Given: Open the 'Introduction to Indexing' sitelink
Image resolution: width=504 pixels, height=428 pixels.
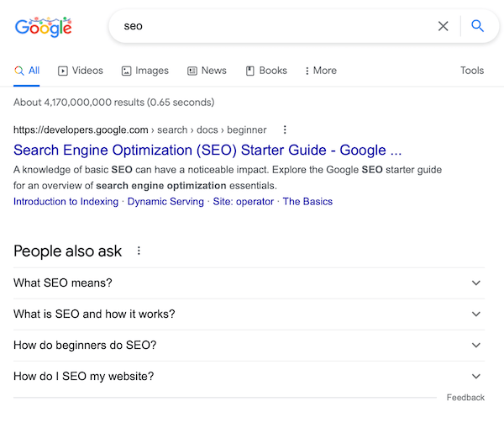Looking at the screenshot, I should 66,202.
